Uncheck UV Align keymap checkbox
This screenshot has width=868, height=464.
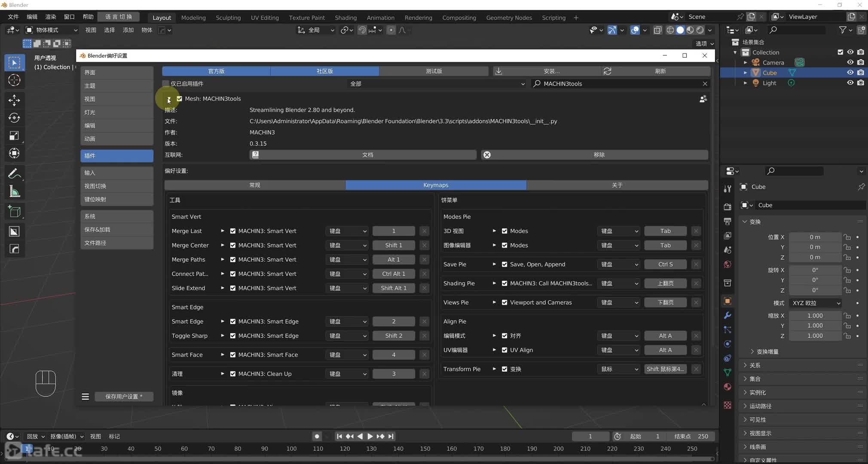504,350
